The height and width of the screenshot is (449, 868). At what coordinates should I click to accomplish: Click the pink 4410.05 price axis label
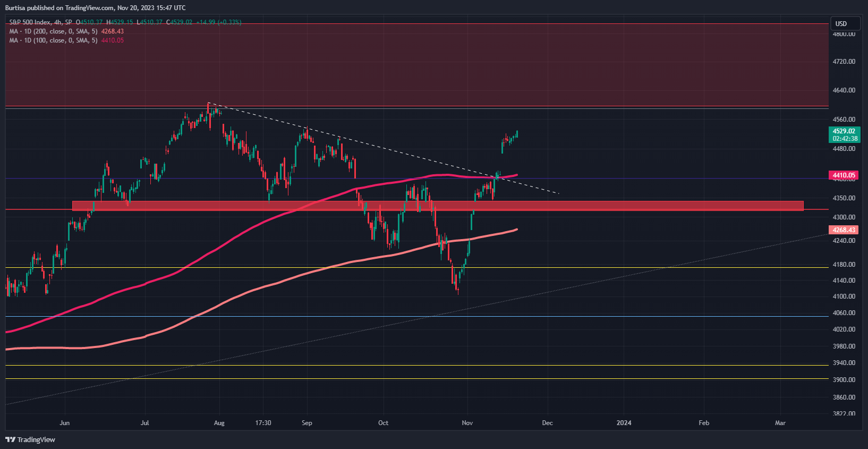click(844, 175)
